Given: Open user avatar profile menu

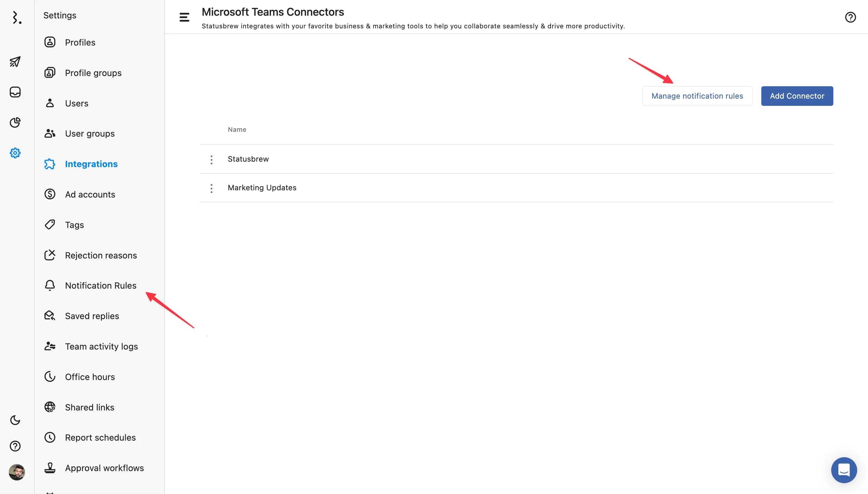Looking at the screenshot, I should (17, 472).
